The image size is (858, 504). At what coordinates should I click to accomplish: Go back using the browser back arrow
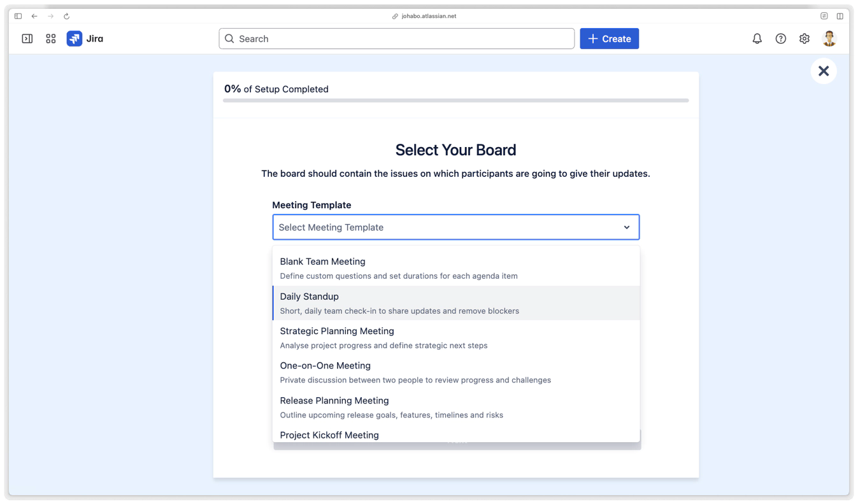(34, 16)
